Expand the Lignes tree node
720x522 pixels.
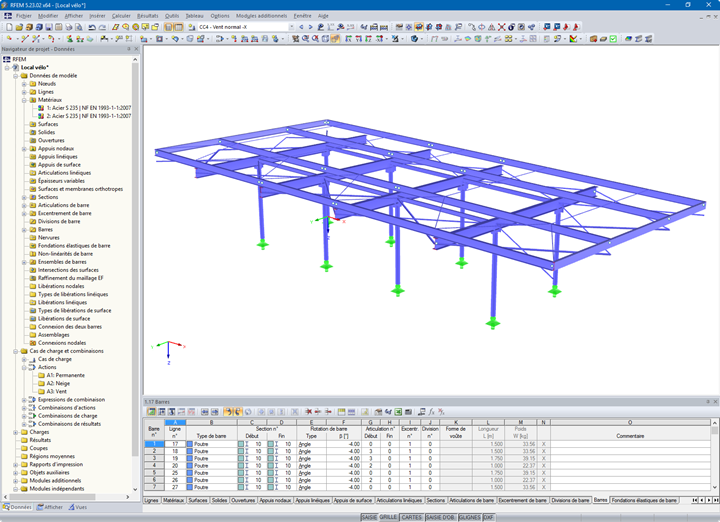coord(24,92)
